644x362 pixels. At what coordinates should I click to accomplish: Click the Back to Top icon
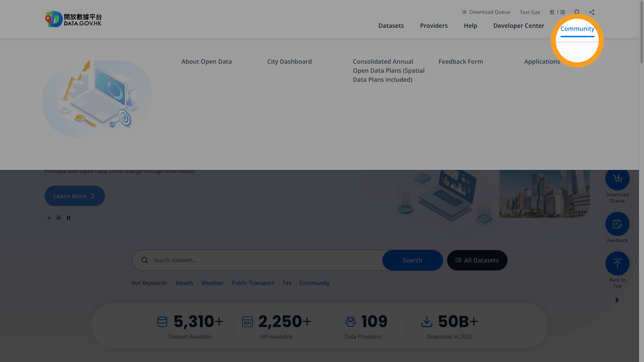point(617,263)
